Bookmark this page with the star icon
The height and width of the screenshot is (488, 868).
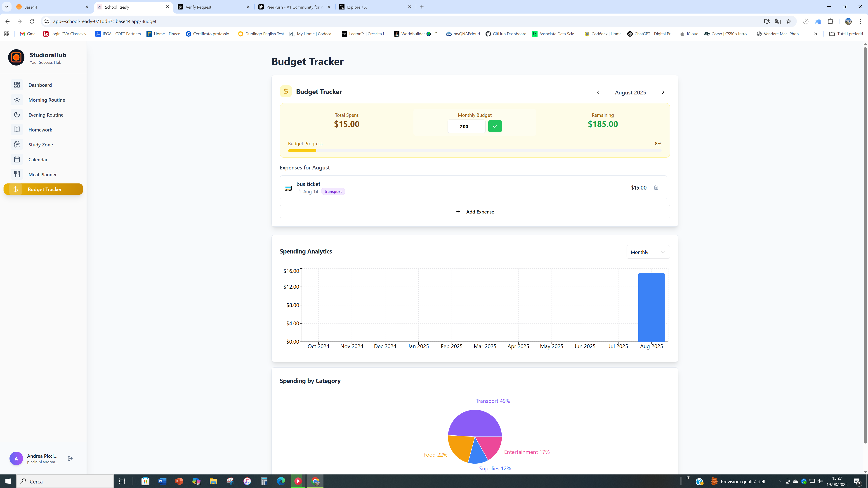[788, 21]
